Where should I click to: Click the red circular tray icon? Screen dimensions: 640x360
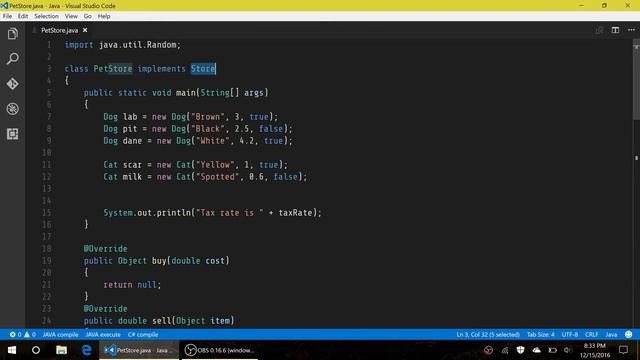488,350
